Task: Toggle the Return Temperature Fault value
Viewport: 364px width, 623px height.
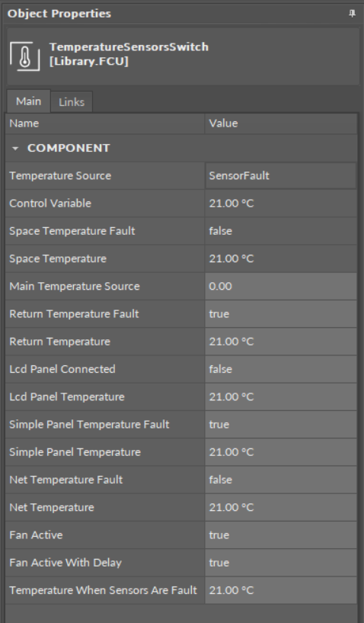Action: tap(281, 314)
